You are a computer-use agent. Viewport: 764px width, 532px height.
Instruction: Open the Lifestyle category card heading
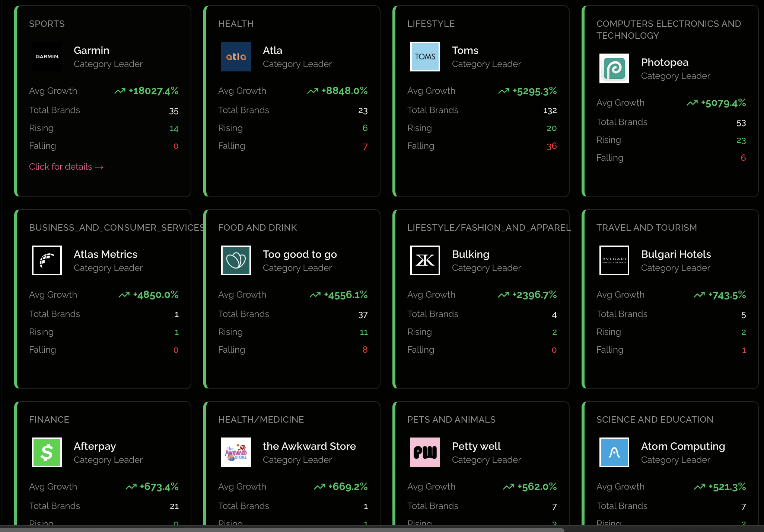point(431,24)
